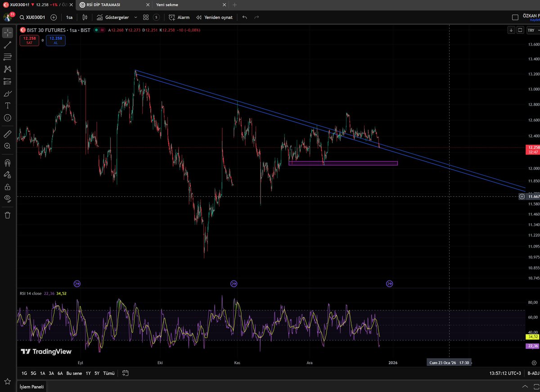Open the forecasting and measurement tools
Viewport: 540px width, 392px height.
pyautogui.click(x=7, y=81)
